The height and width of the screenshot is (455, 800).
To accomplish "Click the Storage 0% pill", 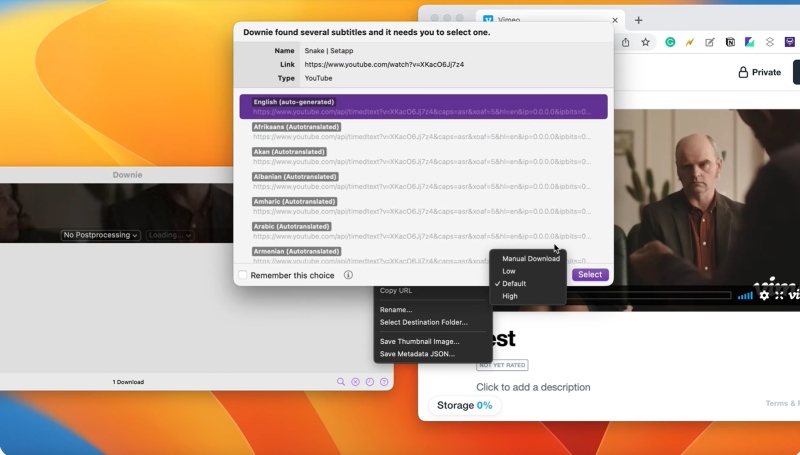I will 465,406.
